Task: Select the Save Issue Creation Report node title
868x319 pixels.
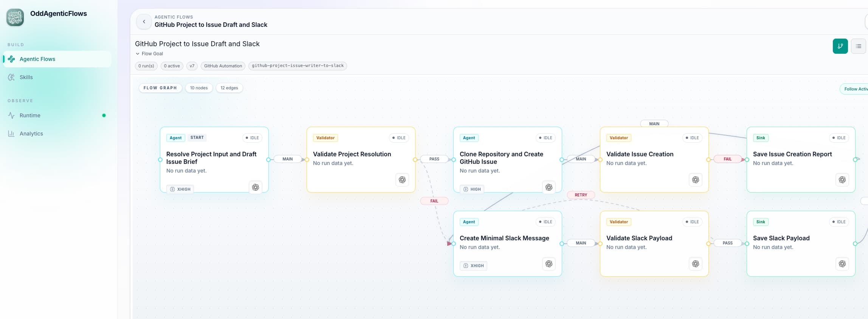Action: pyautogui.click(x=792, y=154)
